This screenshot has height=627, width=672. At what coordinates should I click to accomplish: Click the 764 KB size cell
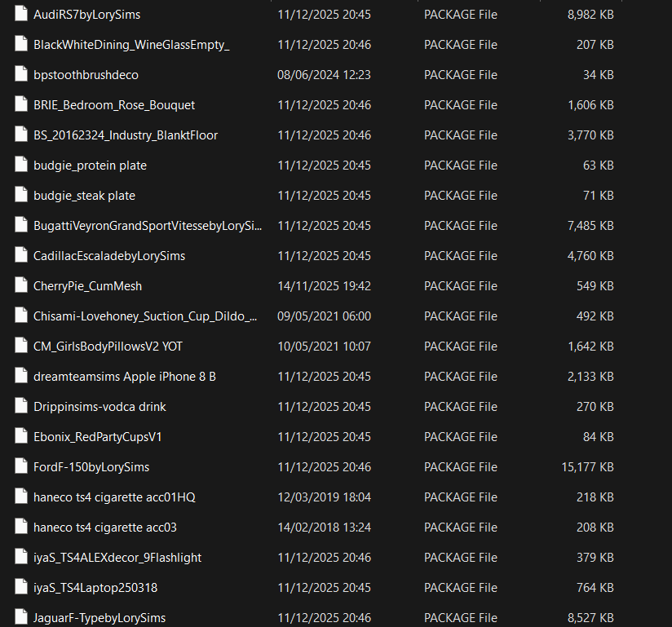595,588
